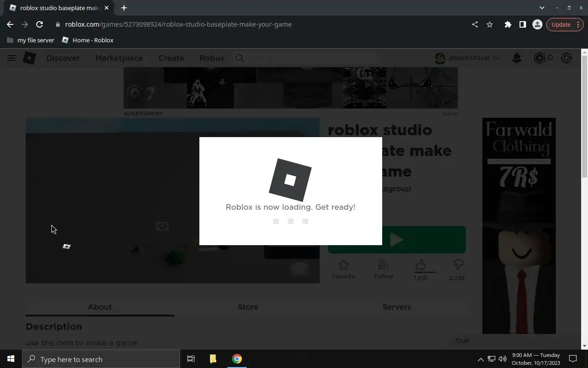Toggle the browser side panel

tap(522, 24)
